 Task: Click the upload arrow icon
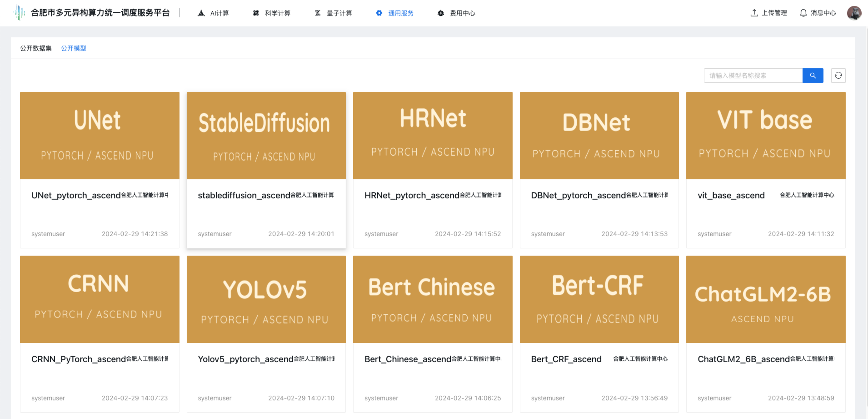click(754, 13)
